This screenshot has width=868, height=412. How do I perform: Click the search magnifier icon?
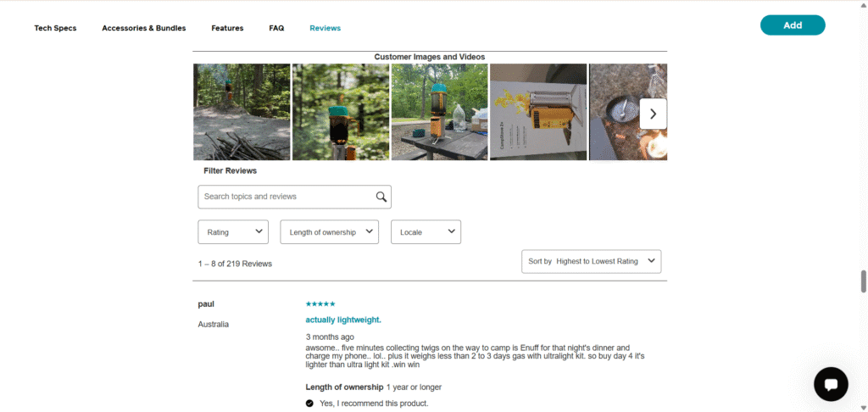381,197
